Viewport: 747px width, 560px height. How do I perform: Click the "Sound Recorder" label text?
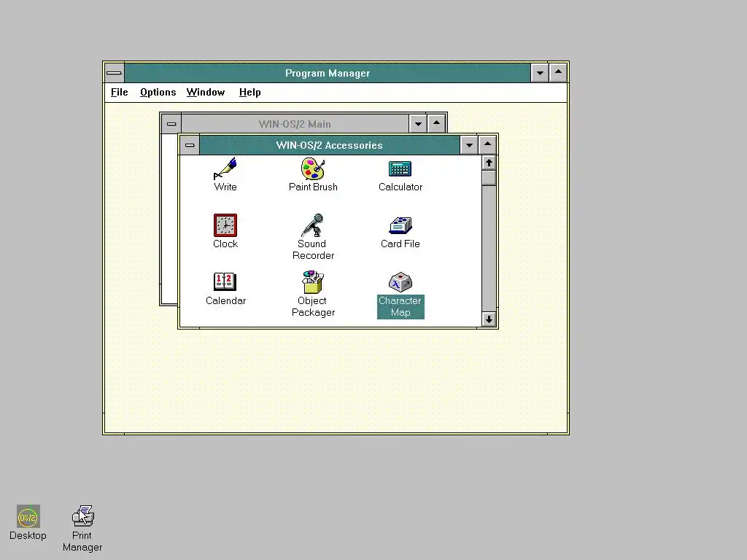coord(313,249)
